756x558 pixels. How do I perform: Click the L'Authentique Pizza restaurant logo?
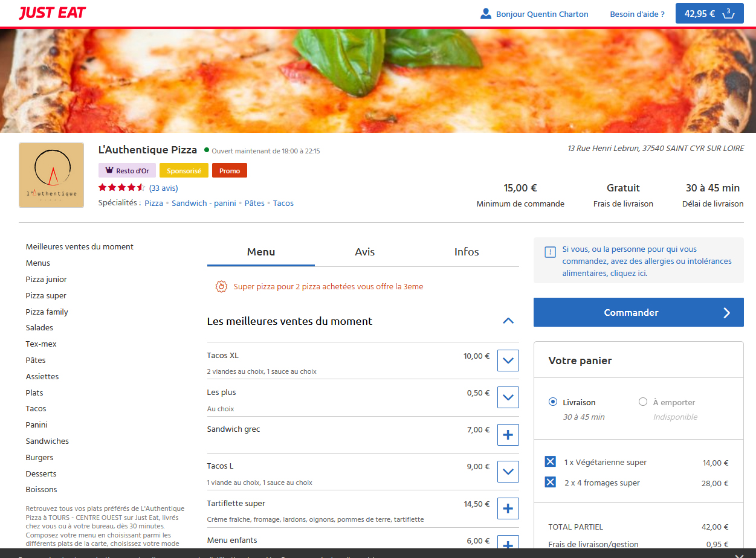[x=51, y=175]
